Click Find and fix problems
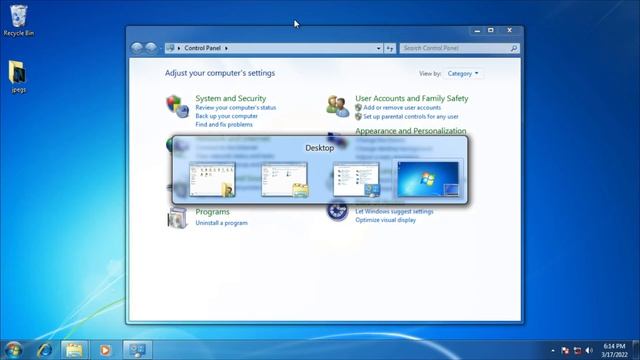This screenshot has height=360, width=640. pyautogui.click(x=224, y=124)
